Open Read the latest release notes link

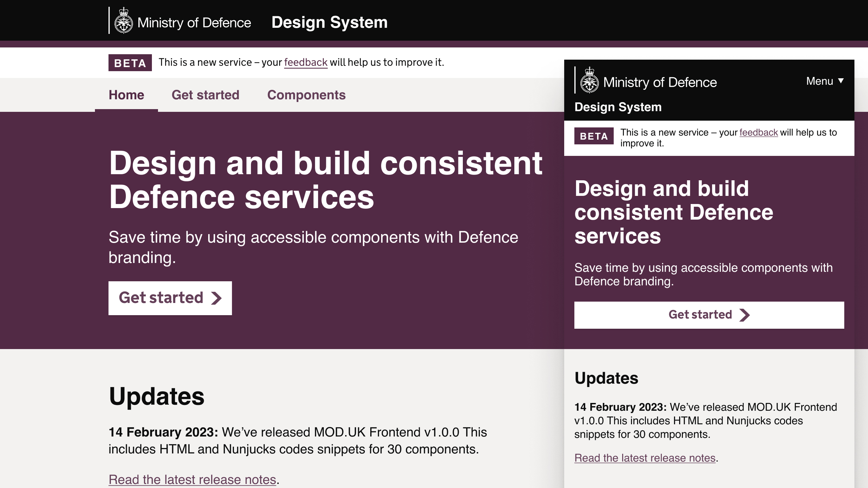[192, 479]
